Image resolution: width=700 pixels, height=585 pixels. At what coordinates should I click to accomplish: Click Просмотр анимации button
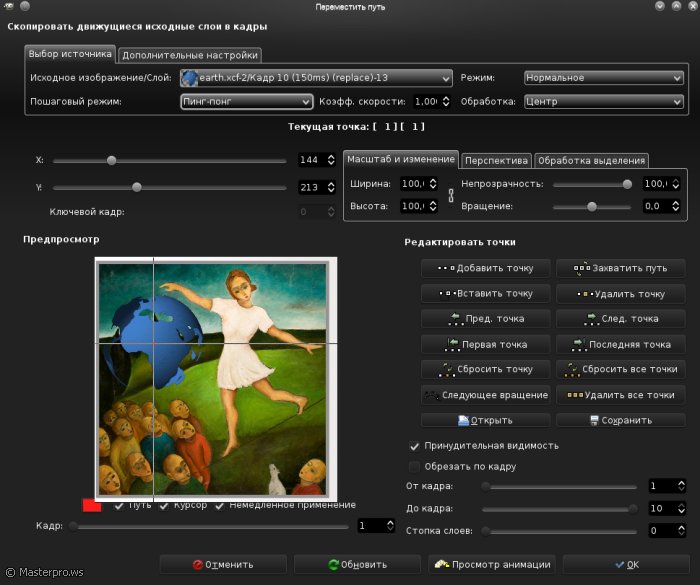click(492, 564)
